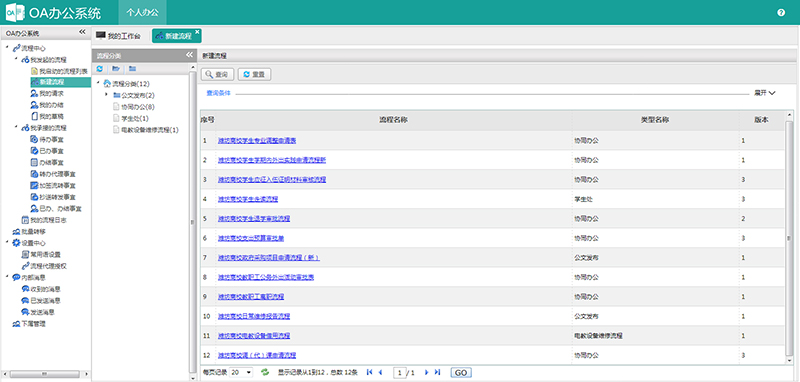
Task: Click the OA办公系统 logo icon
Action: (x=15, y=13)
